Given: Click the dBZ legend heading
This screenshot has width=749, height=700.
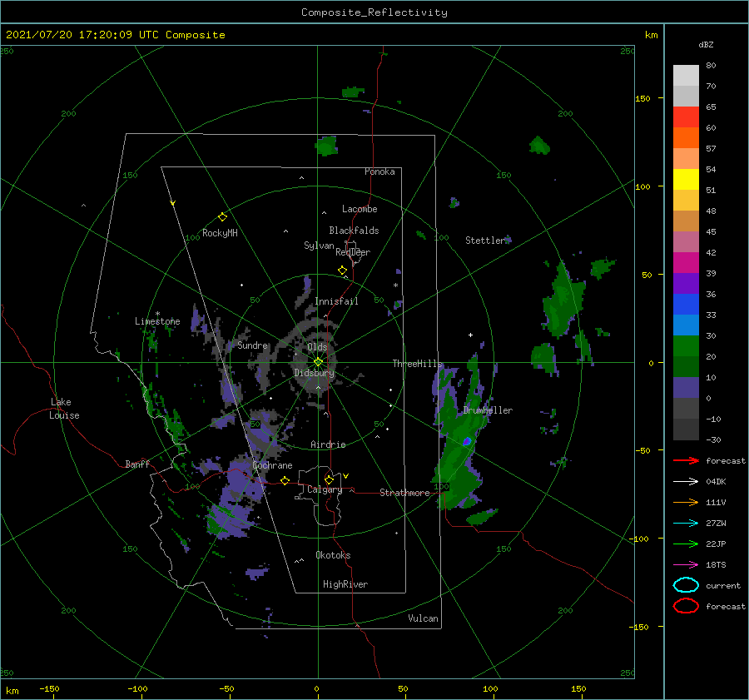Looking at the screenshot, I should (x=706, y=44).
